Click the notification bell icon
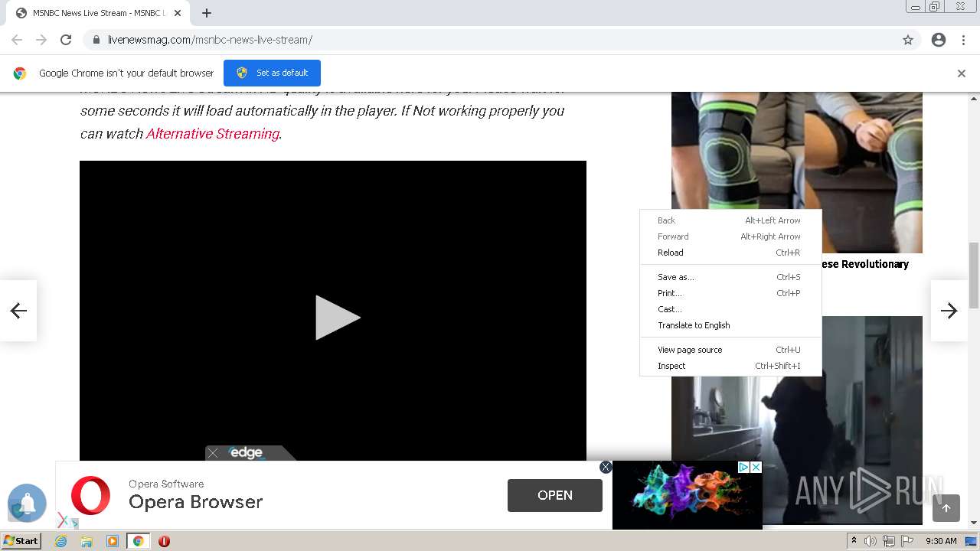 point(27,503)
